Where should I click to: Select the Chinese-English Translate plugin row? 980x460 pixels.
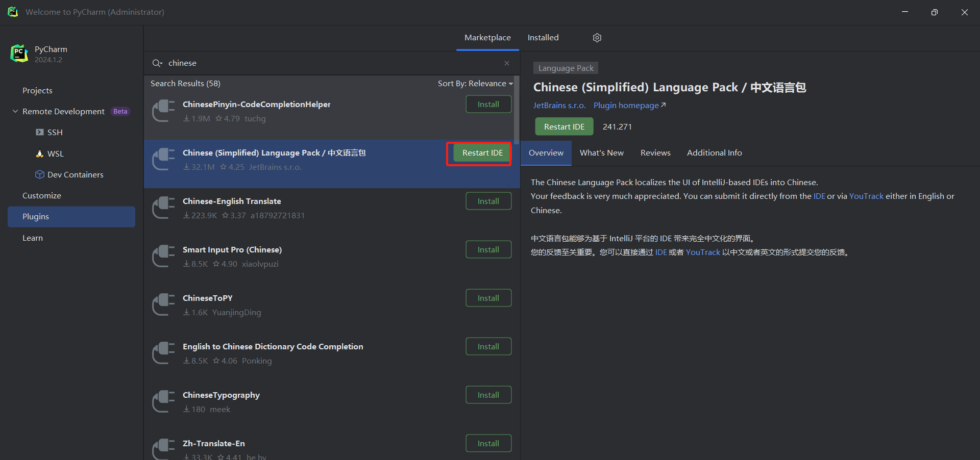[332, 213]
